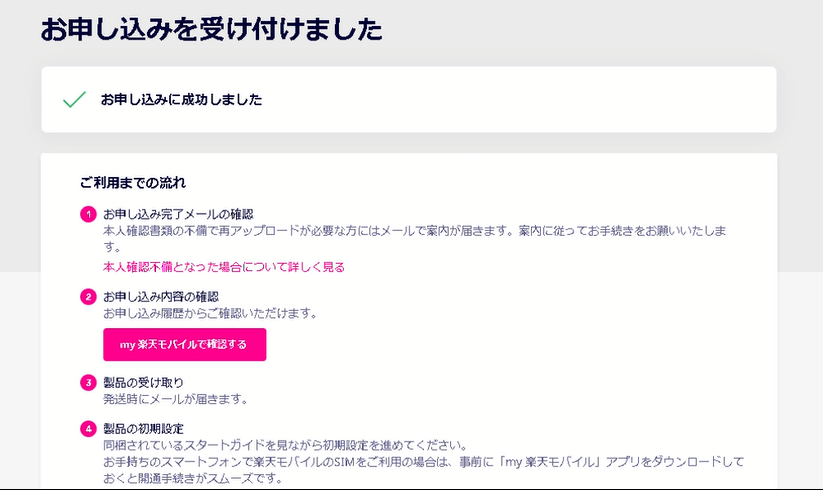823x490 pixels.
Task: Click the 製品の初期設定 step title
Action: tap(144, 429)
